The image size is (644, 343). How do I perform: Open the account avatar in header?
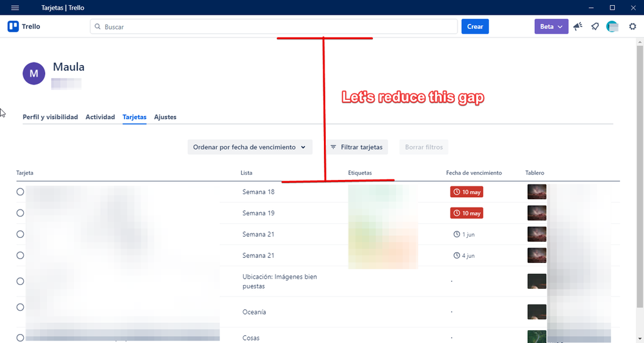tap(612, 26)
